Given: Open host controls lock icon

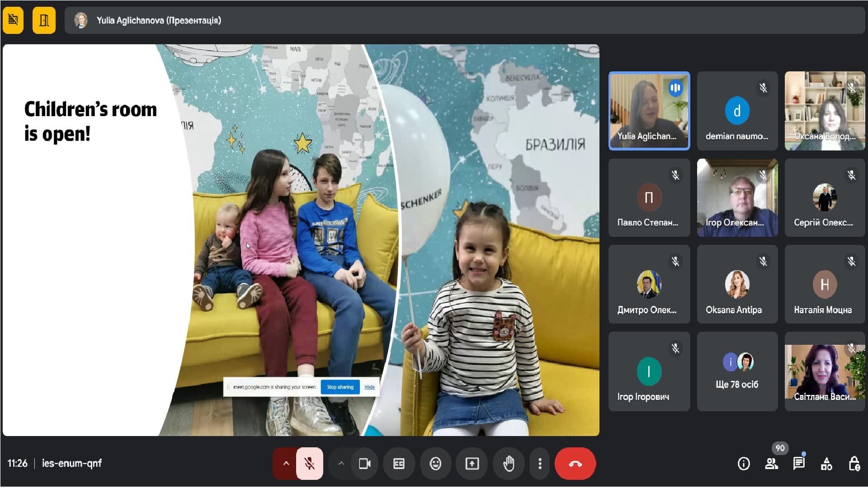Looking at the screenshot, I should point(854,464).
